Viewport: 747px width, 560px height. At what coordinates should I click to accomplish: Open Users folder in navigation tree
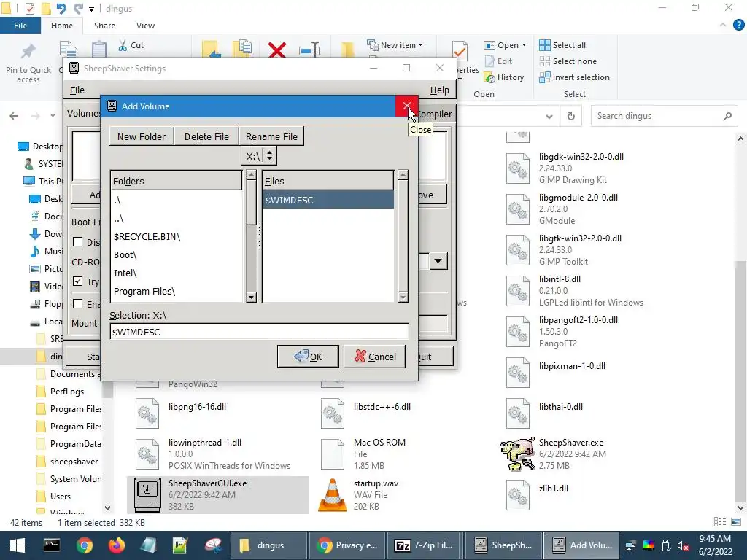click(60, 496)
